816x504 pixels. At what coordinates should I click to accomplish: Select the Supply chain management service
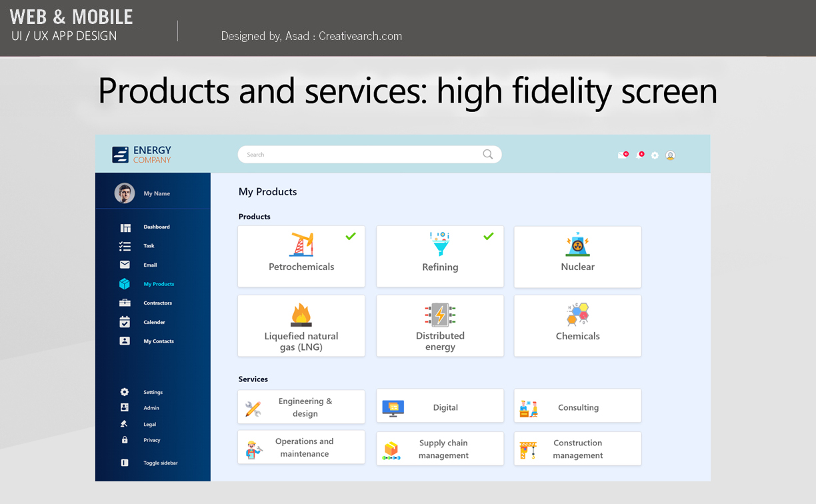[440, 448]
